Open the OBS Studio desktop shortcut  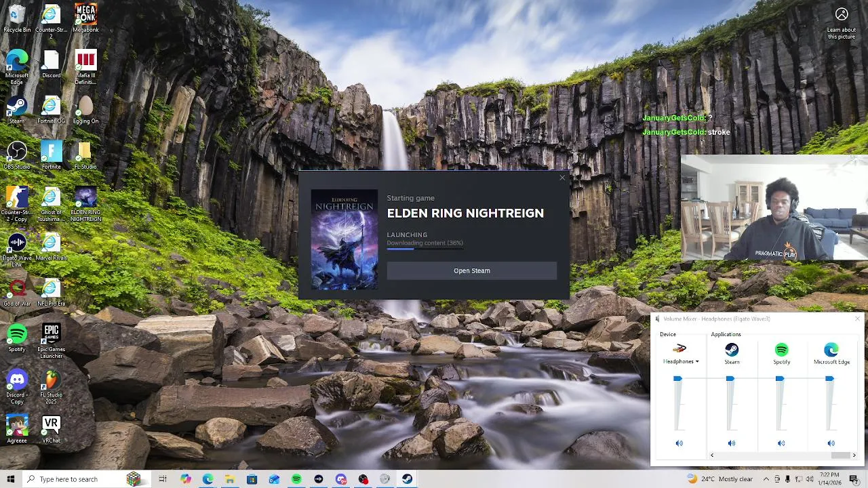pos(17,155)
